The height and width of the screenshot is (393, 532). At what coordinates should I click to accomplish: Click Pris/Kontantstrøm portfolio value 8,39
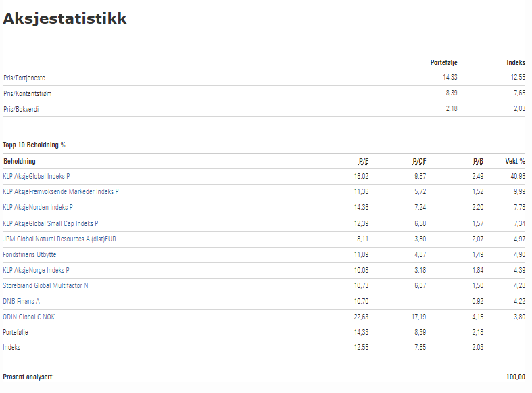[452, 93]
